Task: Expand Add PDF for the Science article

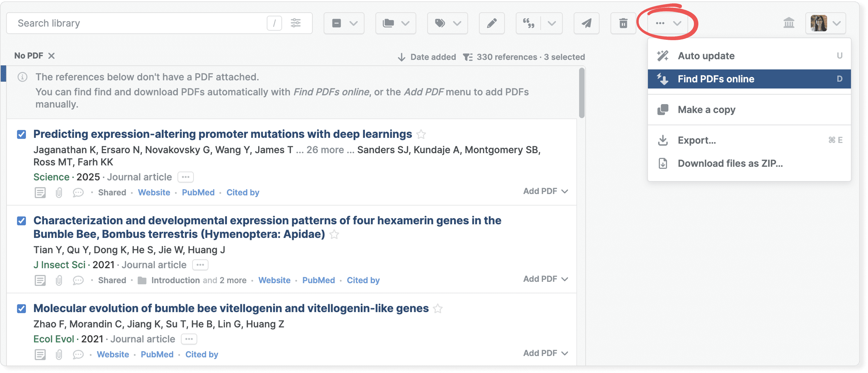Action: point(545,191)
